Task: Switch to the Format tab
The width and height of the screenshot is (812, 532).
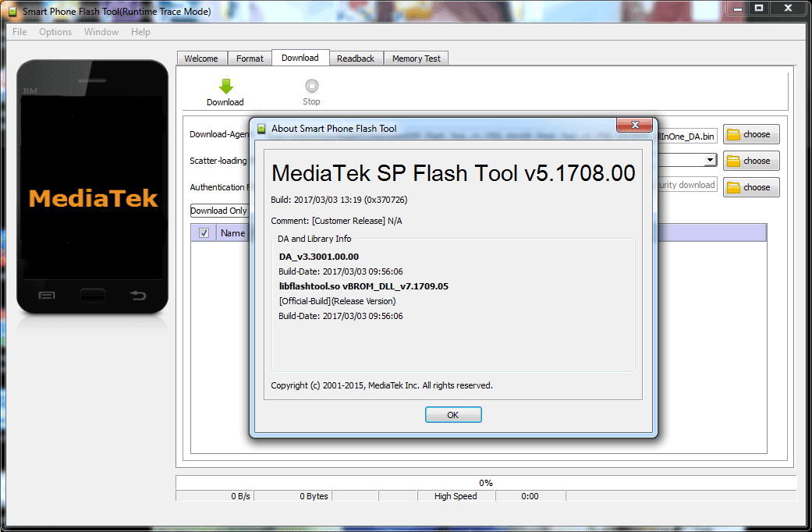Action: [250, 59]
